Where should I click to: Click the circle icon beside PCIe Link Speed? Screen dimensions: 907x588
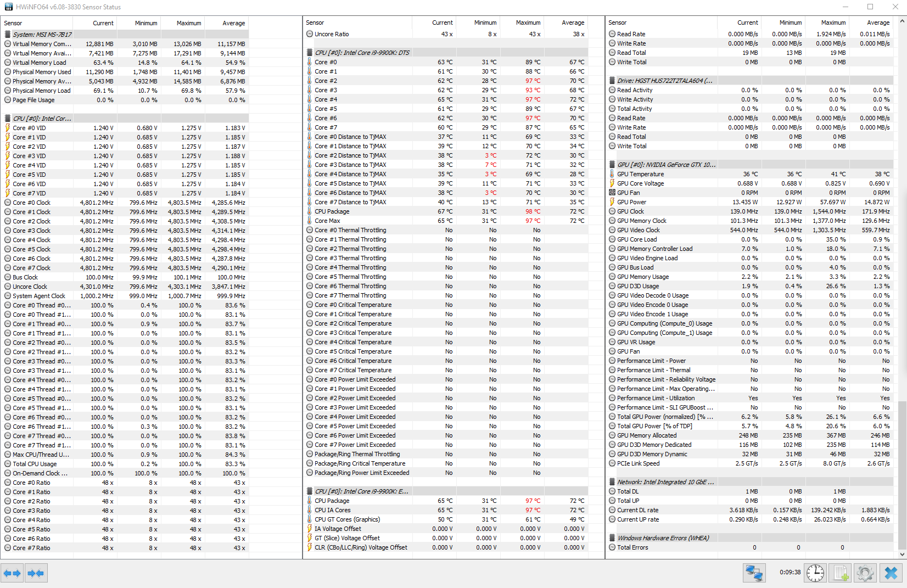612,463
